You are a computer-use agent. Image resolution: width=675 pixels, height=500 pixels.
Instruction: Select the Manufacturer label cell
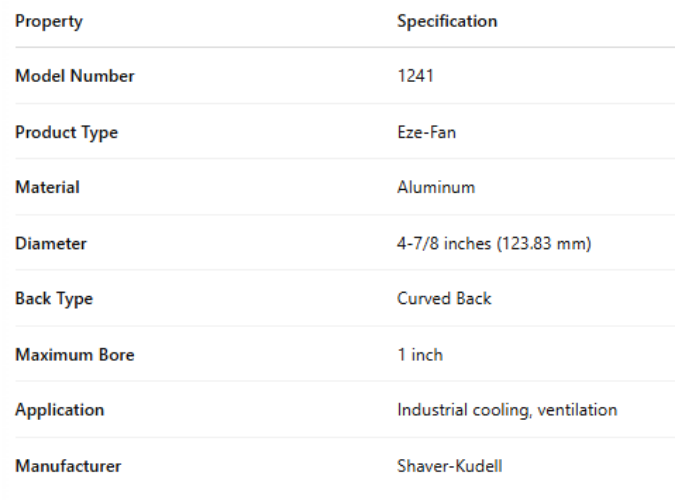tap(68, 465)
